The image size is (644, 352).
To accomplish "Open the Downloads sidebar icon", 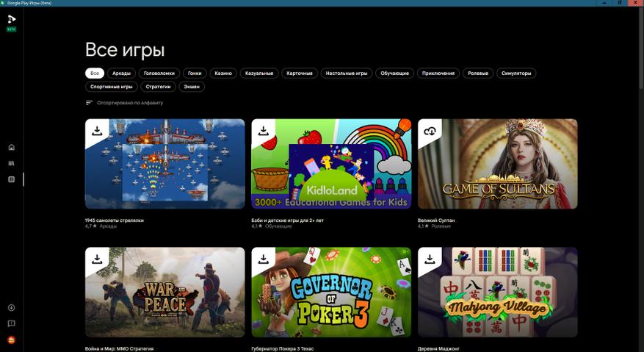I will (12, 308).
